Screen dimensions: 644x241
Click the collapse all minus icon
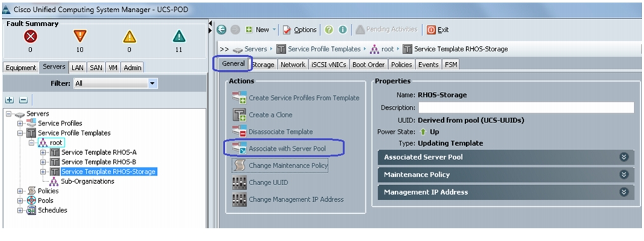23,100
